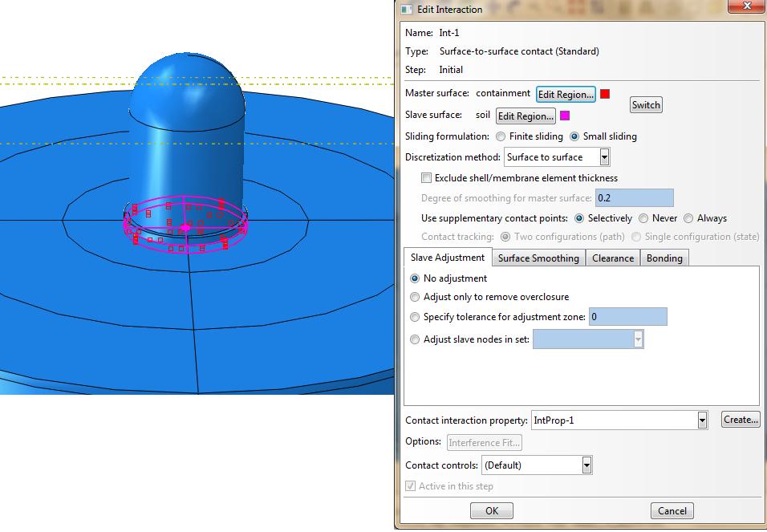Toggle Exclude shell/membrane element thickness checkbox

point(427,178)
